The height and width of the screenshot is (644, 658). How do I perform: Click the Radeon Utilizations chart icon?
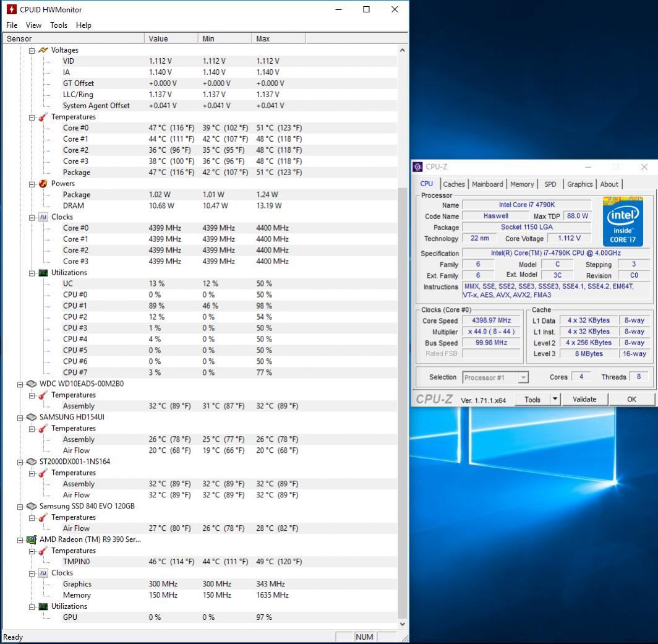click(43, 607)
